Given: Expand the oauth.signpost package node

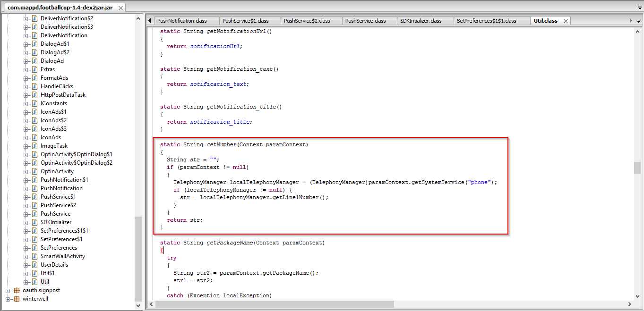Looking at the screenshot, I should [8, 290].
